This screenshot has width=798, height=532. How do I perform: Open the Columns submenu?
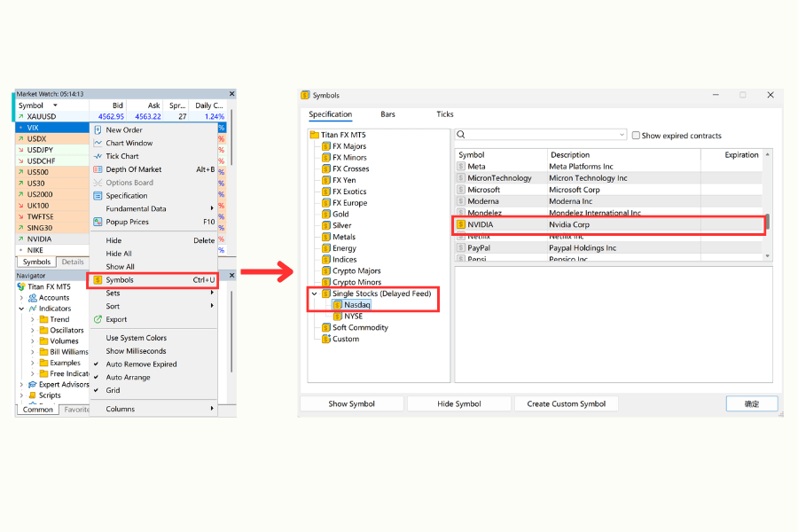pyautogui.click(x=153, y=409)
